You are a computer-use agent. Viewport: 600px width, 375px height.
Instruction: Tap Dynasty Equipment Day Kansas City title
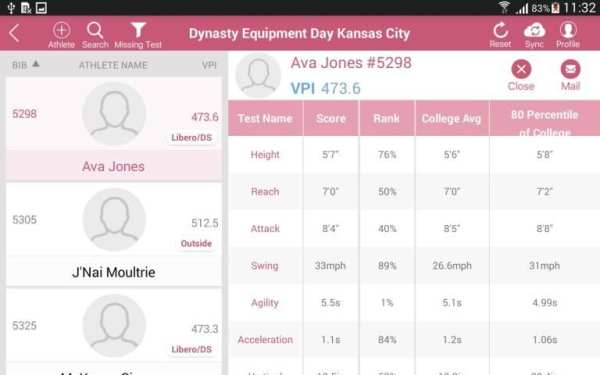pyautogui.click(x=299, y=34)
